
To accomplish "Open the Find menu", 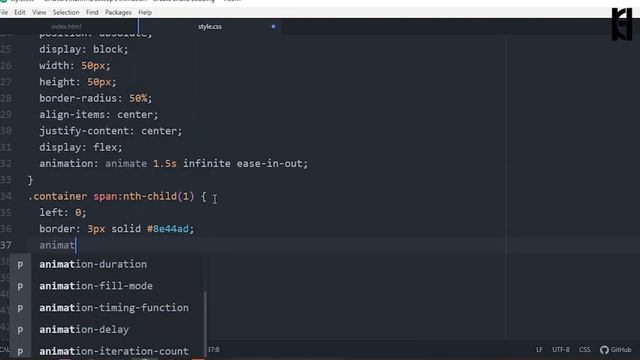I will [92, 12].
